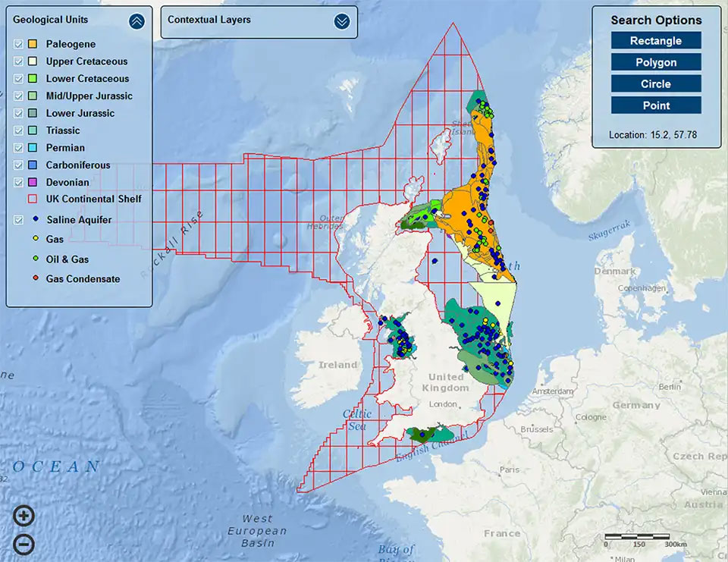The height and width of the screenshot is (562, 728).
Task: Toggle off the Devonian layer
Action: (x=17, y=181)
